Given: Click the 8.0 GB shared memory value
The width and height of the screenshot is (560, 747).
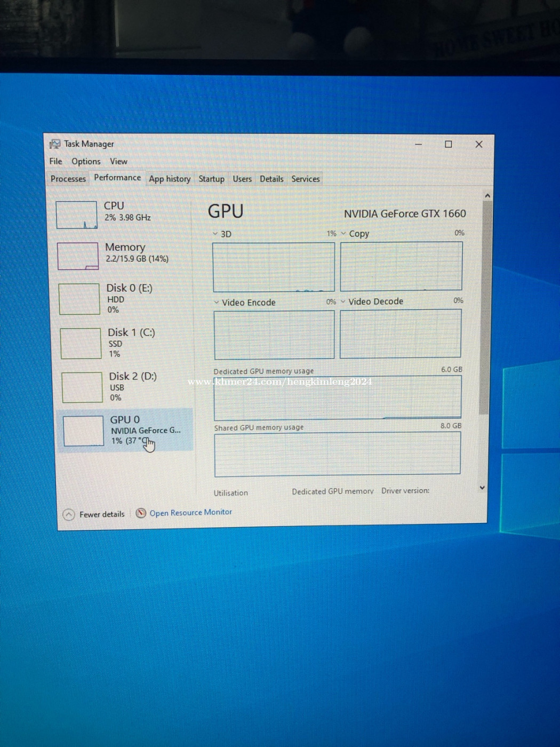Looking at the screenshot, I should [x=451, y=426].
